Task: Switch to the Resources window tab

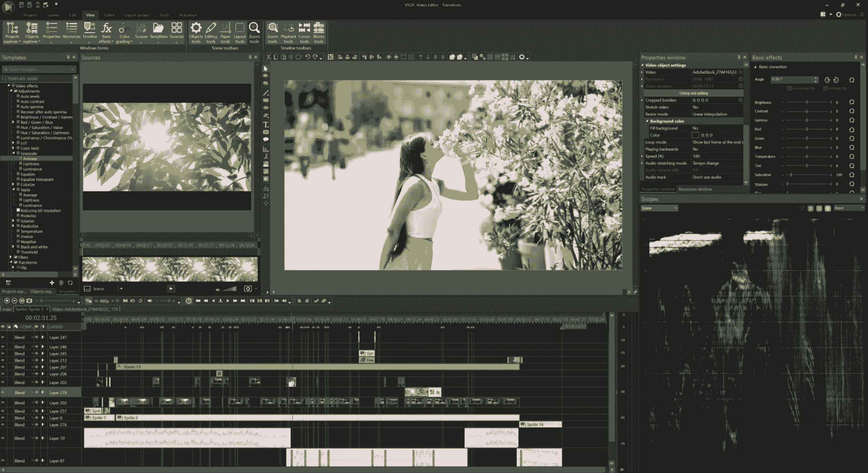Action: tap(695, 189)
